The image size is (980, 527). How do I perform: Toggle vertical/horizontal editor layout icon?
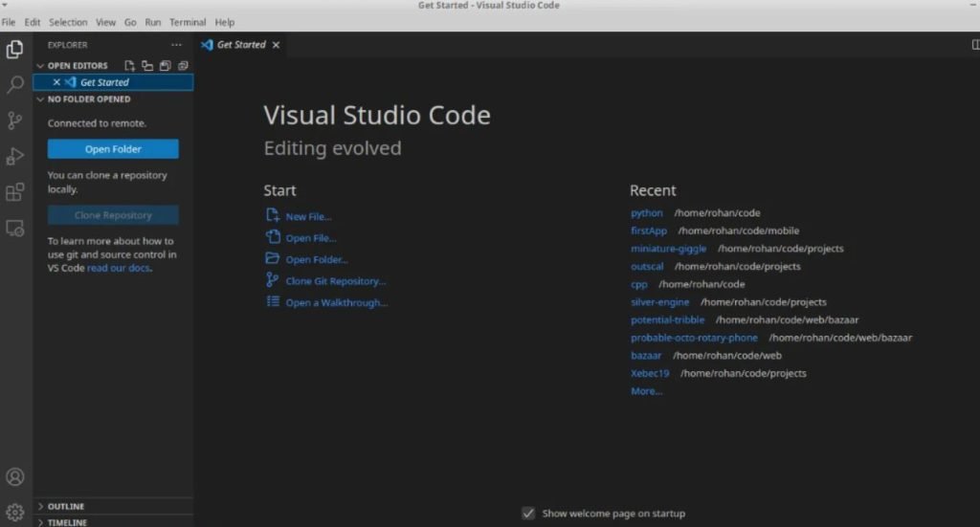147,66
